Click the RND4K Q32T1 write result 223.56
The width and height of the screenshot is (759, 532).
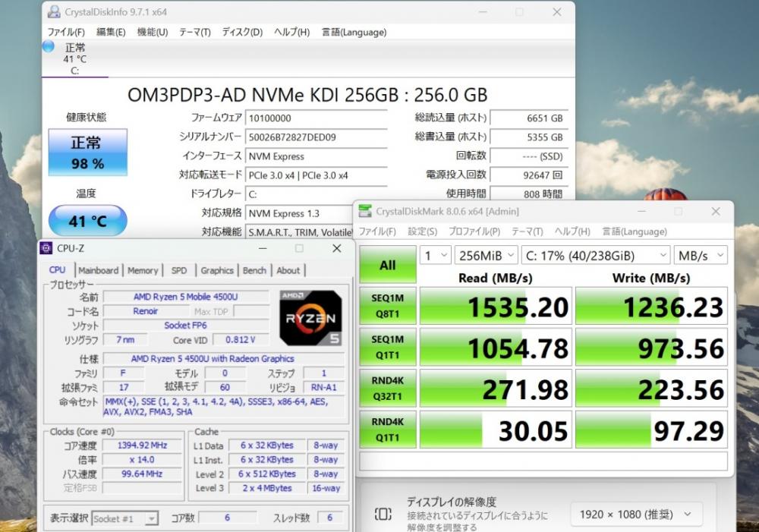651,389
